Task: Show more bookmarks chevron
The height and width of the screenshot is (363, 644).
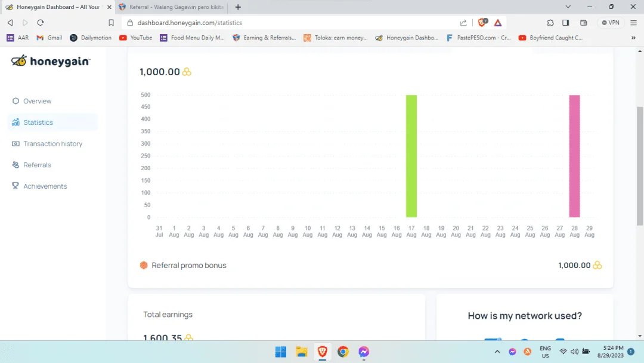Action: click(x=633, y=38)
